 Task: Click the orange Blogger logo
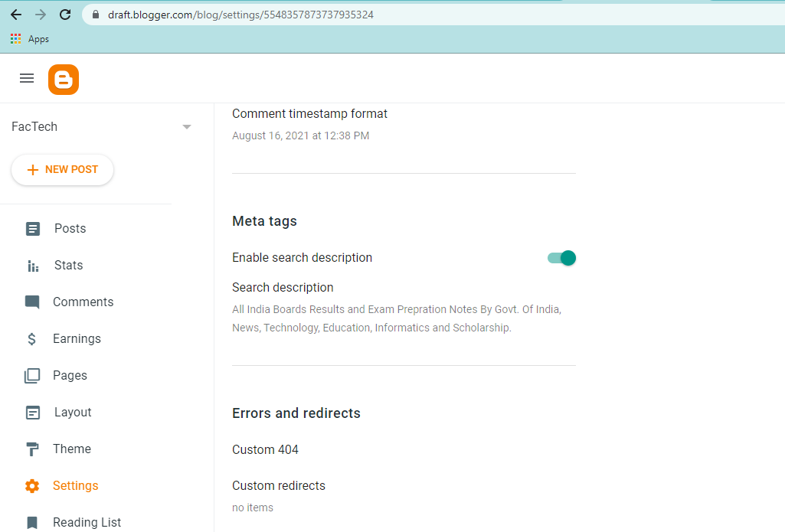[x=64, y=79]
